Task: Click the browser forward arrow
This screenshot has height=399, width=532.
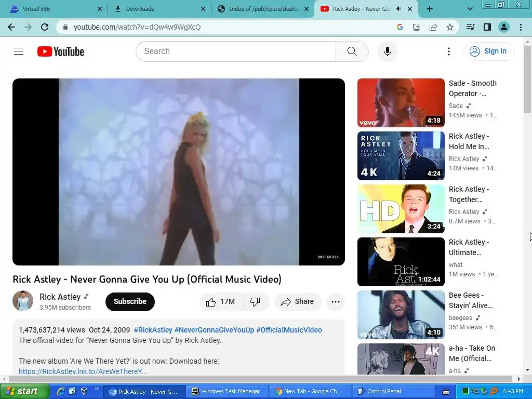Action: click(x=28, y=27)
